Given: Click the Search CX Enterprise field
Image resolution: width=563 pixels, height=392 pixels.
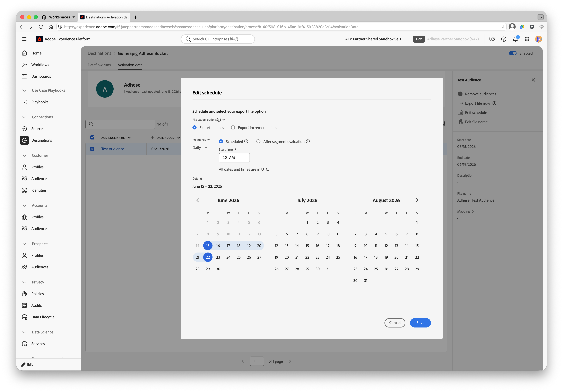Looking at the screenshot, I should [x=218, y=39].
